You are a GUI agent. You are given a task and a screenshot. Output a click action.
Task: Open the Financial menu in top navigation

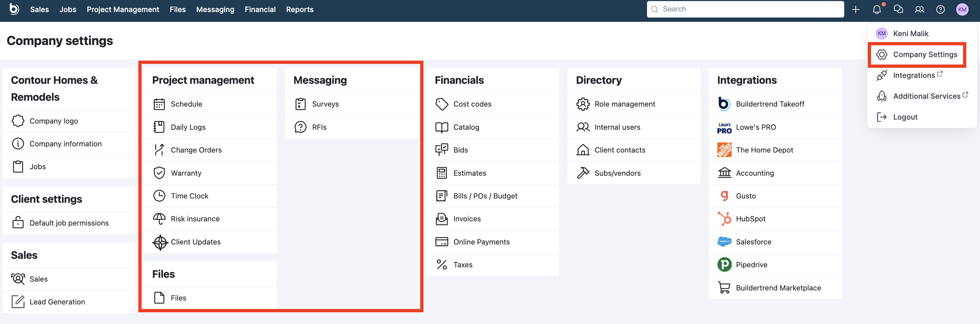260,9
